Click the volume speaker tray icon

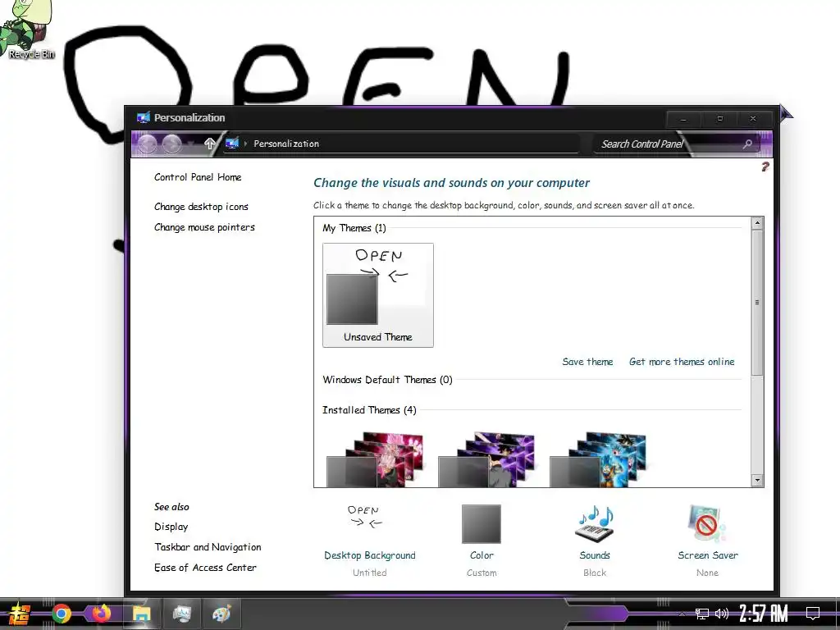click(722, 614)
